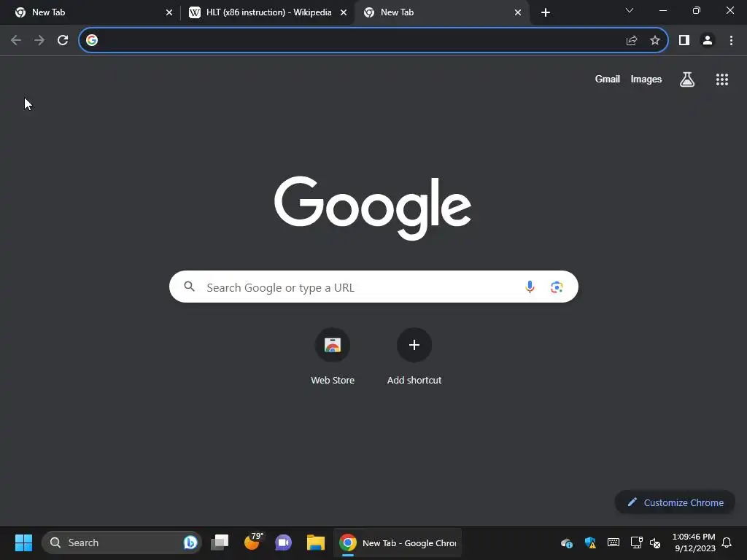Search by image with Google Lens icon
This screenshot has width=747, height=560.
tap(557, 287)
